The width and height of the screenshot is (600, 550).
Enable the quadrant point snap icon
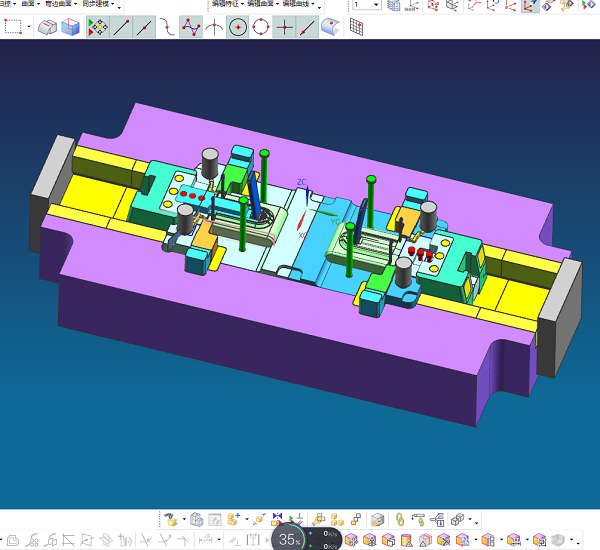[261, 27]
